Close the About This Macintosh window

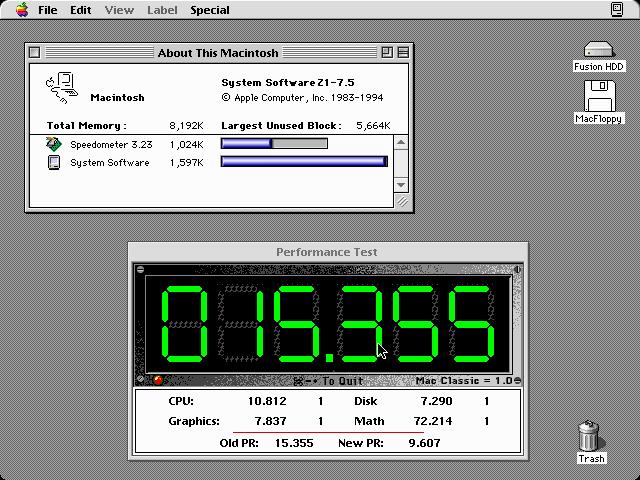(34, 53)
